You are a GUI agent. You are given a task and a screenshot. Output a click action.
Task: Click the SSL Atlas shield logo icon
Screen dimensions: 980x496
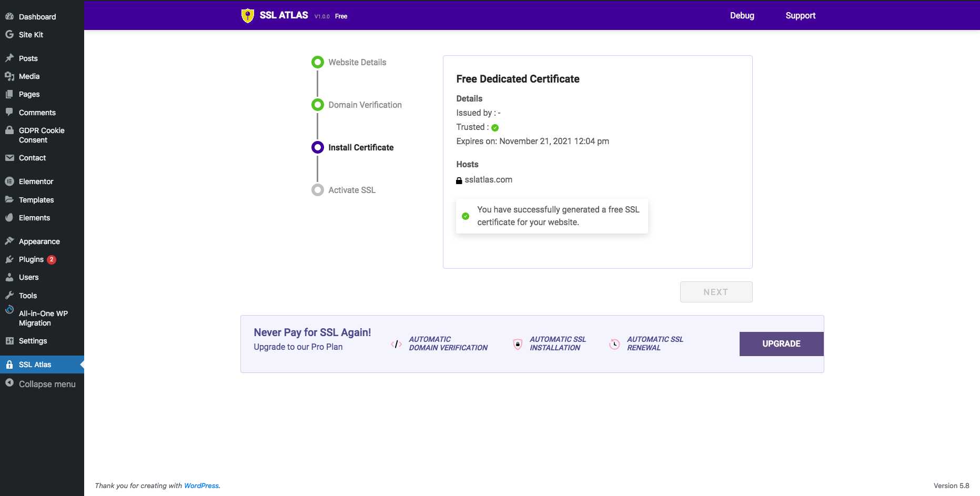click(247, 16)
